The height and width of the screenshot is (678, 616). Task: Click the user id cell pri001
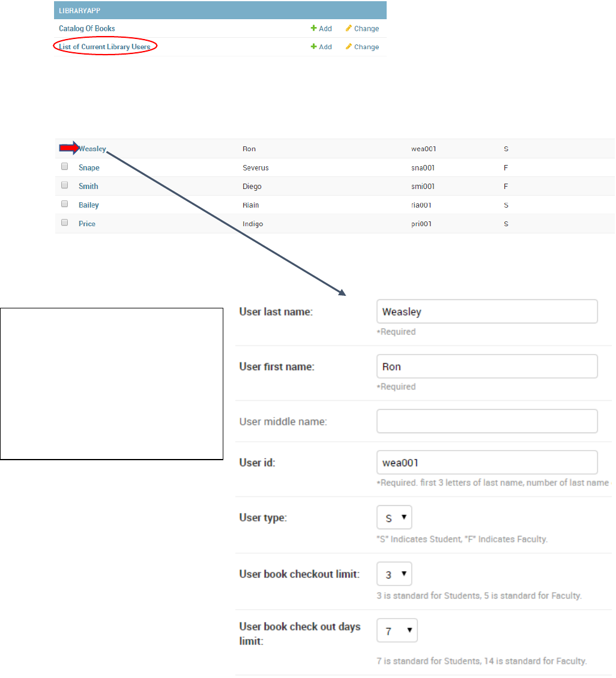tap(421, 224)
